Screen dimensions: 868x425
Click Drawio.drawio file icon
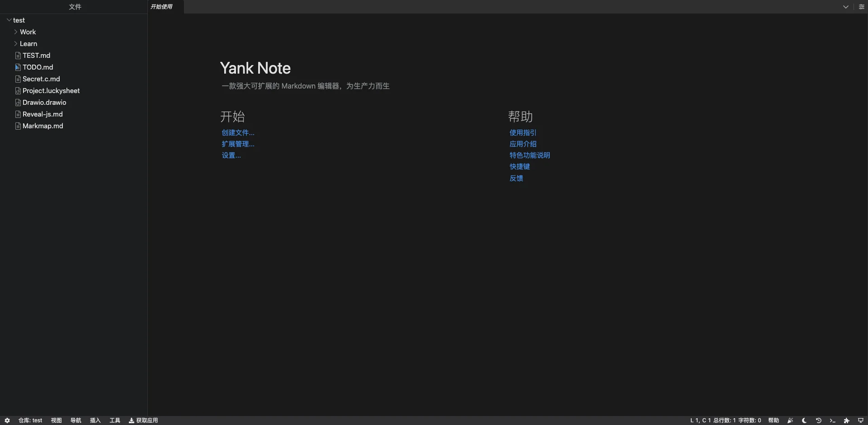point(18,103)
